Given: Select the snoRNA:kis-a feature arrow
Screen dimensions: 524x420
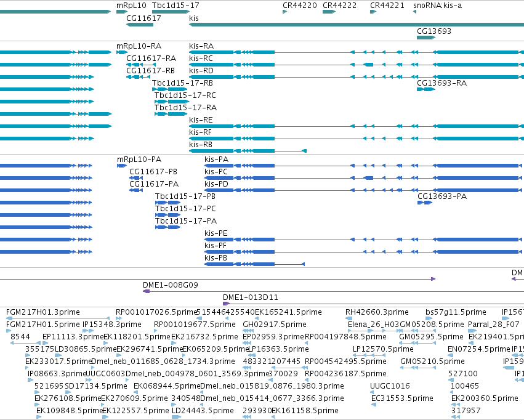Looking at the screenshot, I should coord(415,12).
